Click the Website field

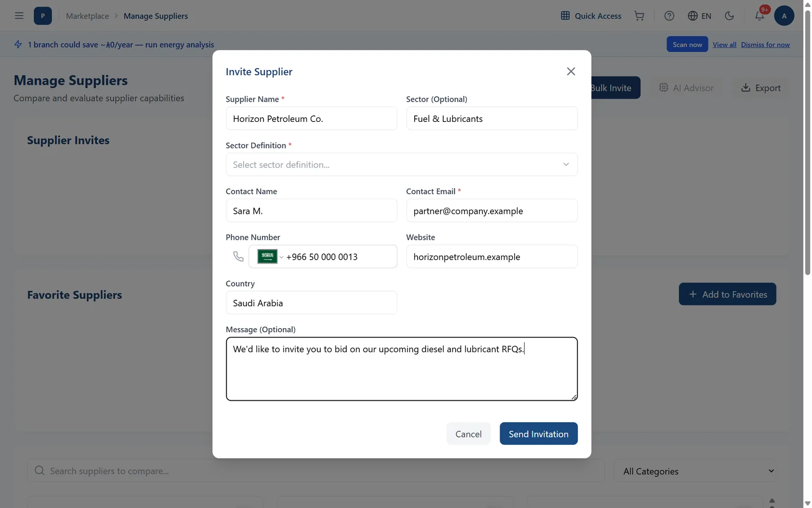(x=492, y=257)
